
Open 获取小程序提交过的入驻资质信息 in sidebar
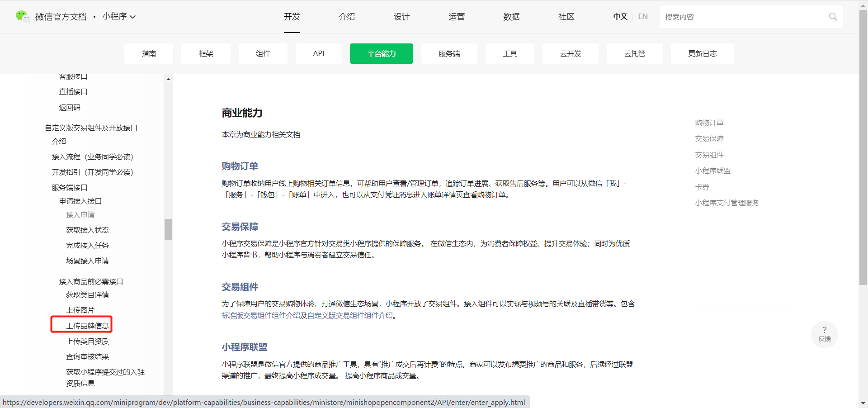tap(105, 377)
